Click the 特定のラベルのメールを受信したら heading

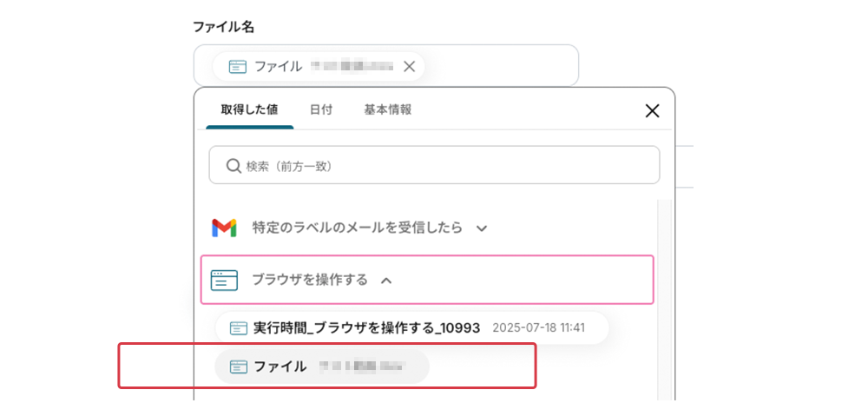[358, 228]
